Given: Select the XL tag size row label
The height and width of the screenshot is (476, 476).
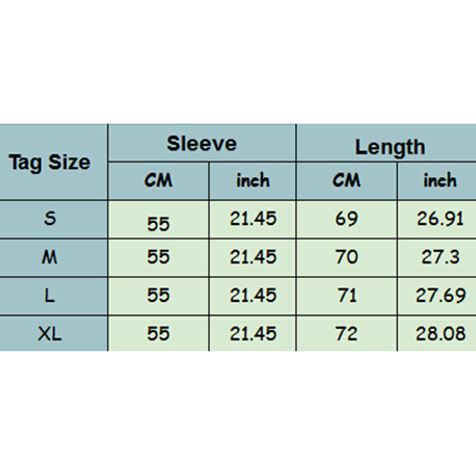Looking at the screenshot, I should point(50,334).
